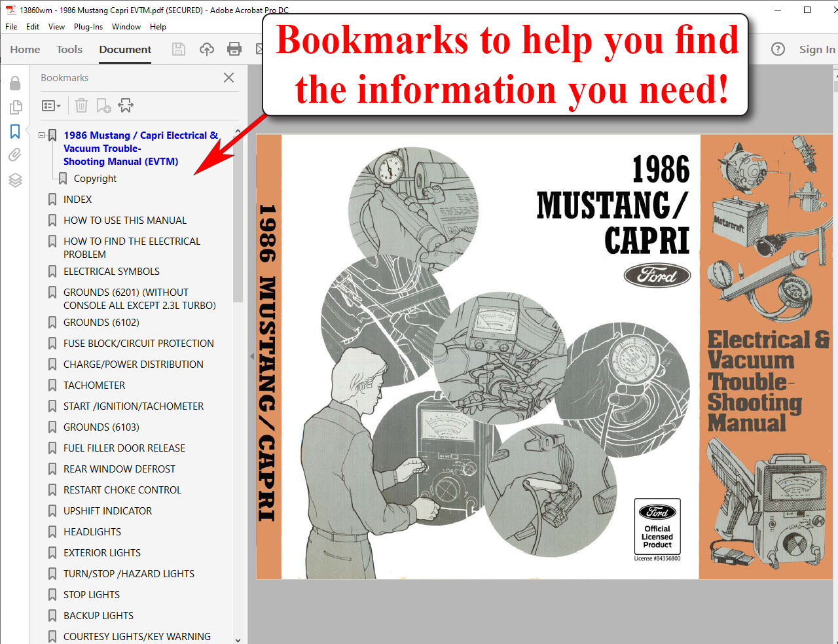Image resolution: width=838 pixels, height=644 pixels.
Task: Open the bookmarks Options dropdown menu
Action: 51,105
